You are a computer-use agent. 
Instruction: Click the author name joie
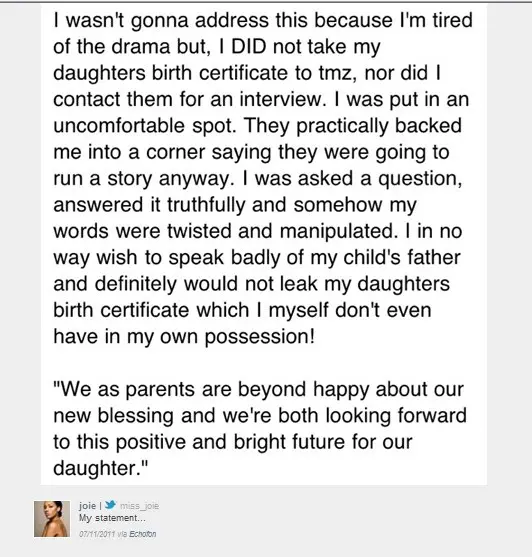point(87,505)
